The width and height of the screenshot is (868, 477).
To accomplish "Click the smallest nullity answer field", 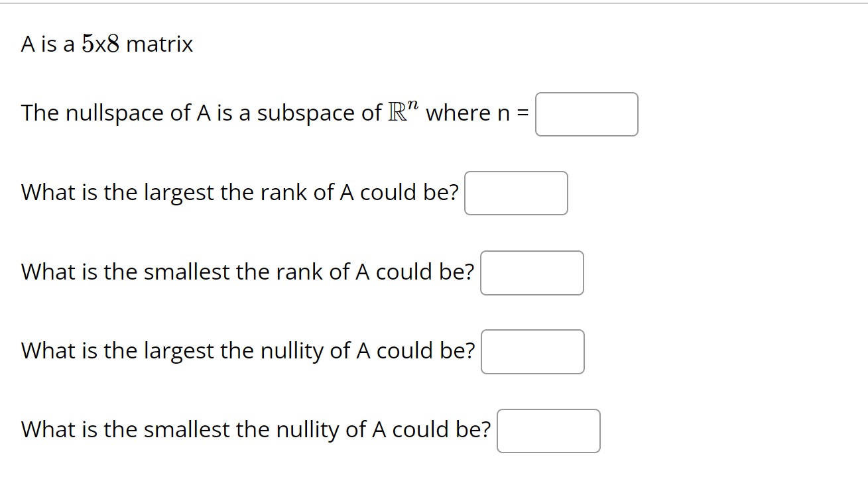I will [x=548, y=431].
